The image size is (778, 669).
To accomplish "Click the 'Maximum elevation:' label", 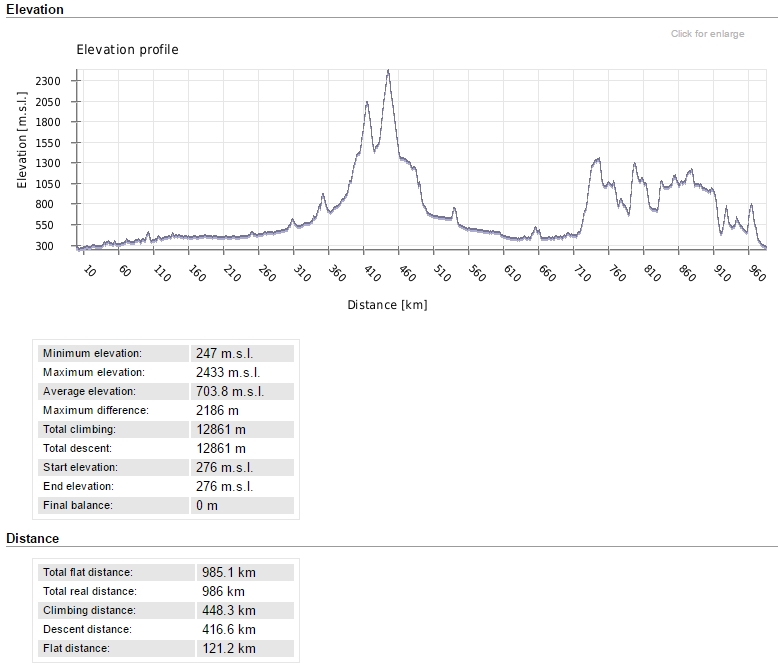I will click(x=93, y=372).
